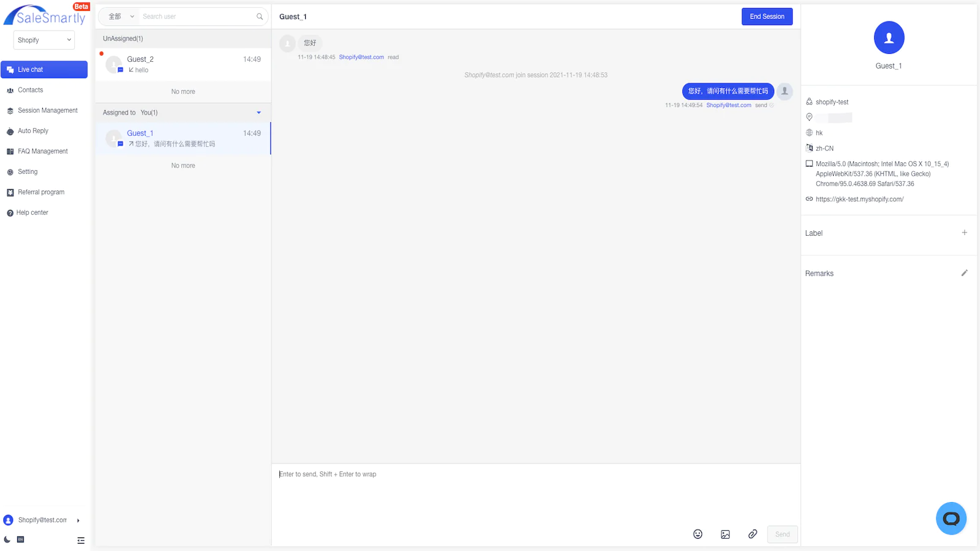
Task: Collapse the left sidebar menu
Action: tap(81, 540)
